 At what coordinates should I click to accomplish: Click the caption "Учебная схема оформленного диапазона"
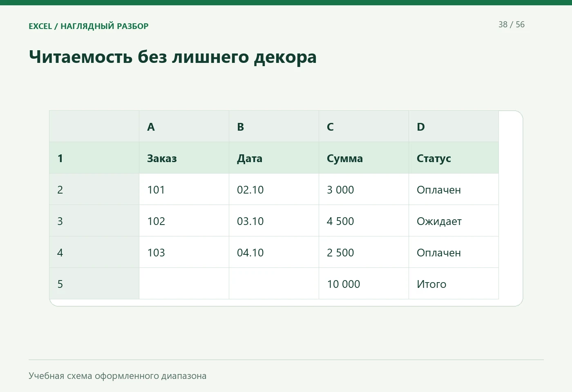(x=118, y=376)
